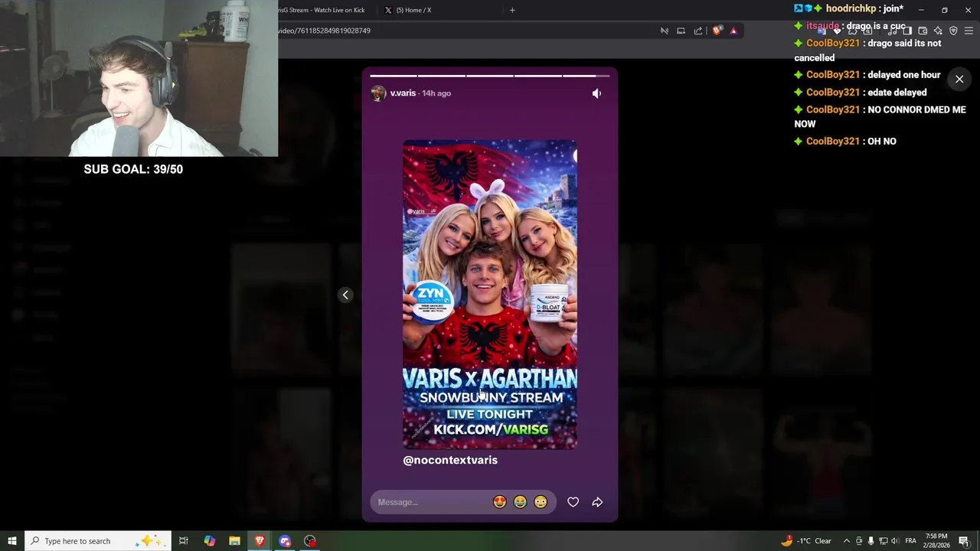Screen dimensions: 980x551
Task: Mute the story audio speaker icon
Action: point(596,93)
